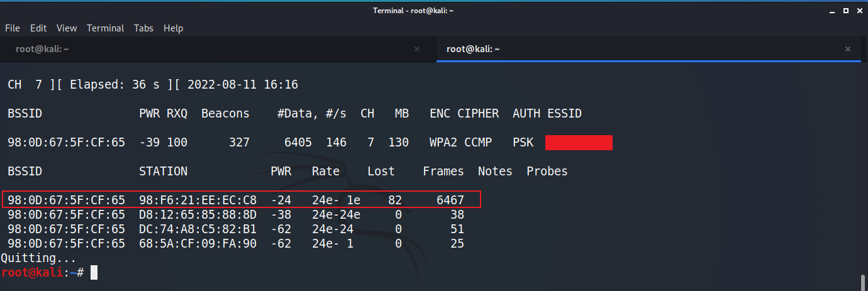Close the second terminal tab
Image resolution: width=868 pixels, height=291 pixels.
tap(848, 49)
